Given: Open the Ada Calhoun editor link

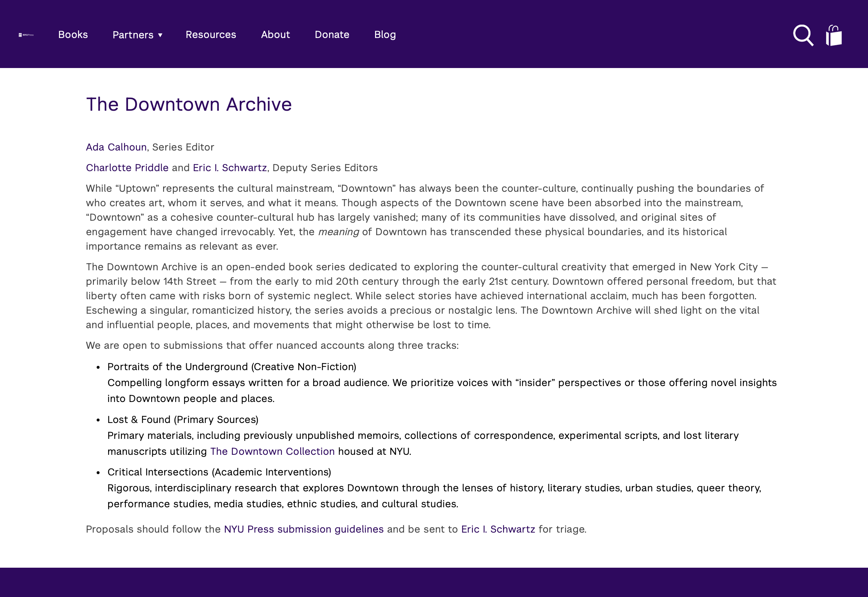Looking at the screenshot, I should pyautogui.click(x=116, y=147).
